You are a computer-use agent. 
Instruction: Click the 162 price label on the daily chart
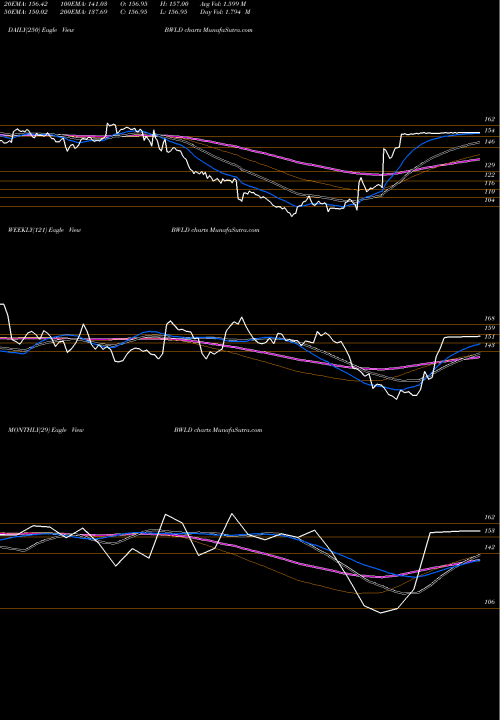coord(489,119)
